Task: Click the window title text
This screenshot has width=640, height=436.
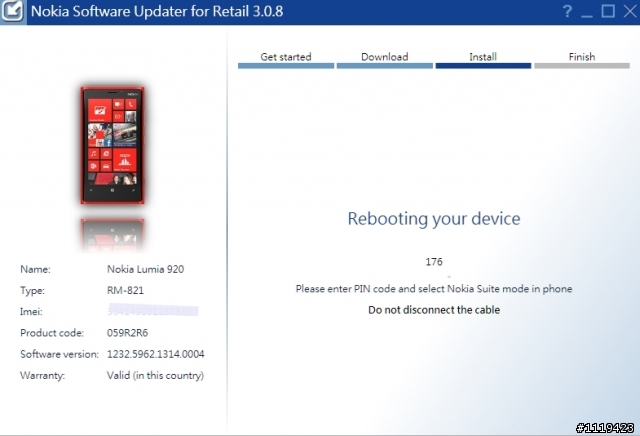Action: [x=157, y=11]
